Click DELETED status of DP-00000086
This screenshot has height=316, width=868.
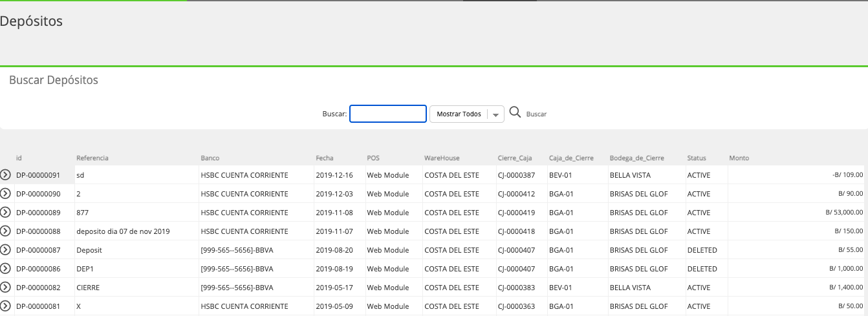(702, 269)
